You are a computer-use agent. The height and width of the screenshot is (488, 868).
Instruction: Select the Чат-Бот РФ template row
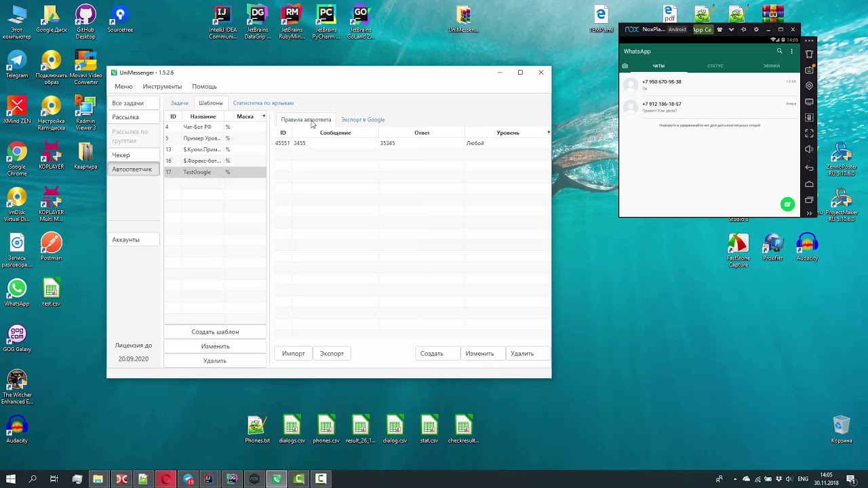215,127
